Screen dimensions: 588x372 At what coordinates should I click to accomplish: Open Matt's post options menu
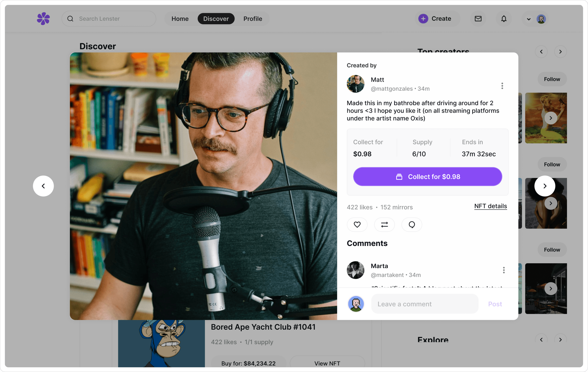(x=502, y=86)
